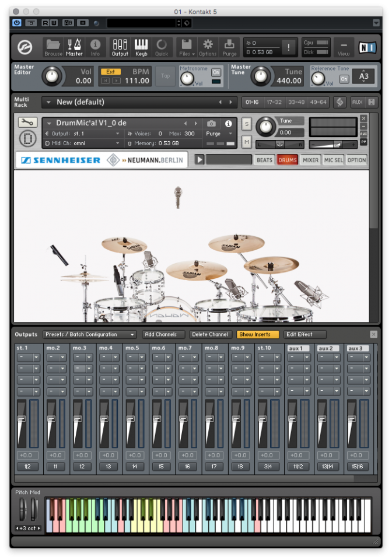Click the 1|2 output routing button
Viewport: 392px width, 560px height.
click(27, 467)
